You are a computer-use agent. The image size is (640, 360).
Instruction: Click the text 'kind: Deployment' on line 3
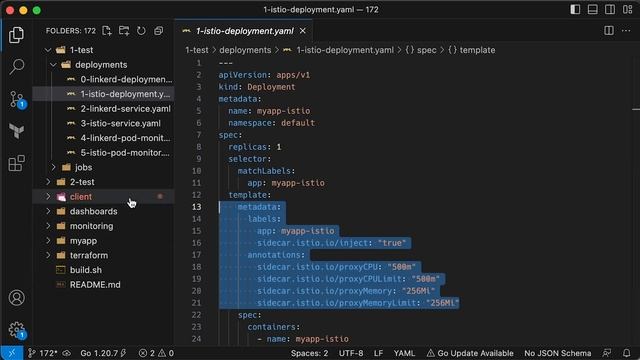tap(257, 87)
